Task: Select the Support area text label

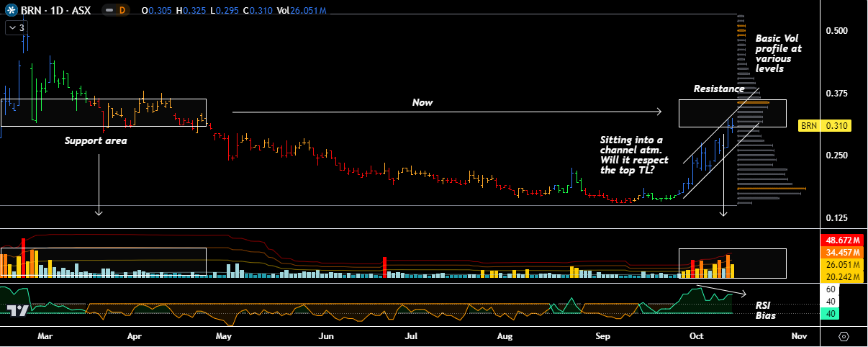Action: coord(96,141)
